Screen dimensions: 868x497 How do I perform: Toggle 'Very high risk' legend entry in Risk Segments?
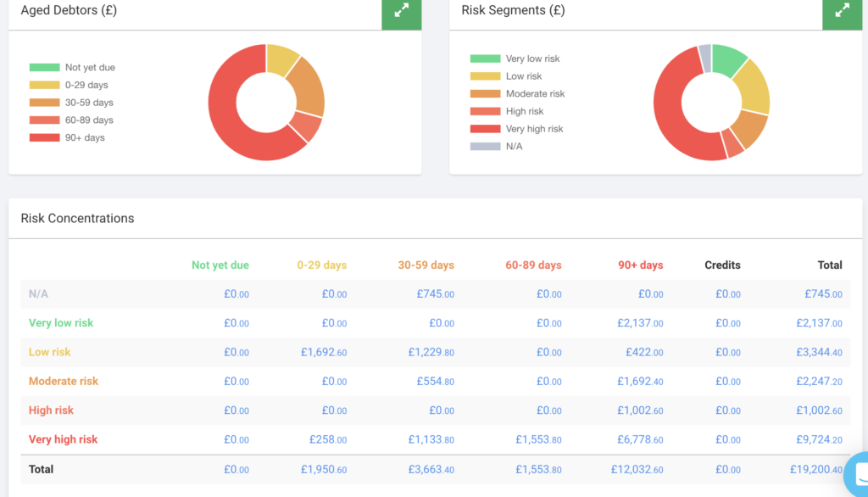pos(534,129)
